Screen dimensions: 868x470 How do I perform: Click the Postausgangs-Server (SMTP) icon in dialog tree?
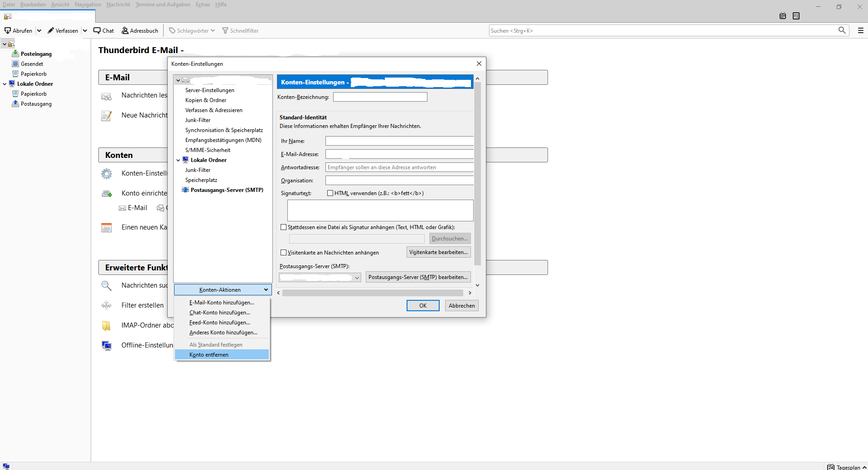tap(185, 190)
